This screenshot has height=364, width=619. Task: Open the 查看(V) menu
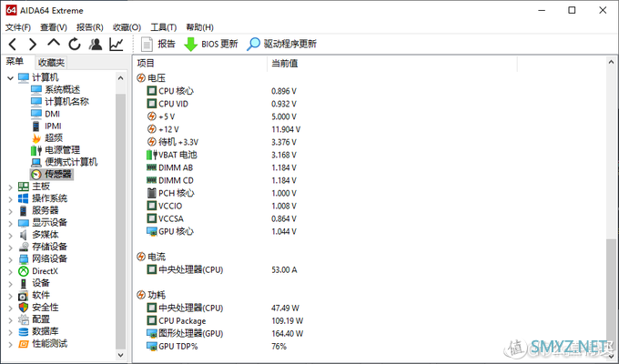click(54, 27)
